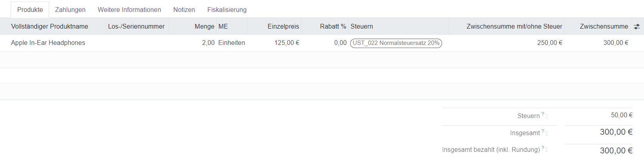Switch to the Produkte tab

coord(30,10)
